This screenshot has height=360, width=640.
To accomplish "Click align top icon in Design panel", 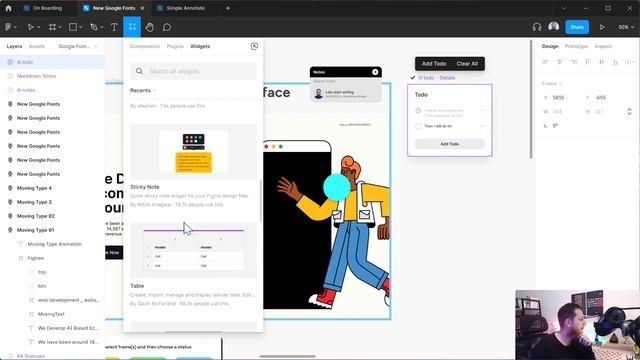I will [587, 62].
